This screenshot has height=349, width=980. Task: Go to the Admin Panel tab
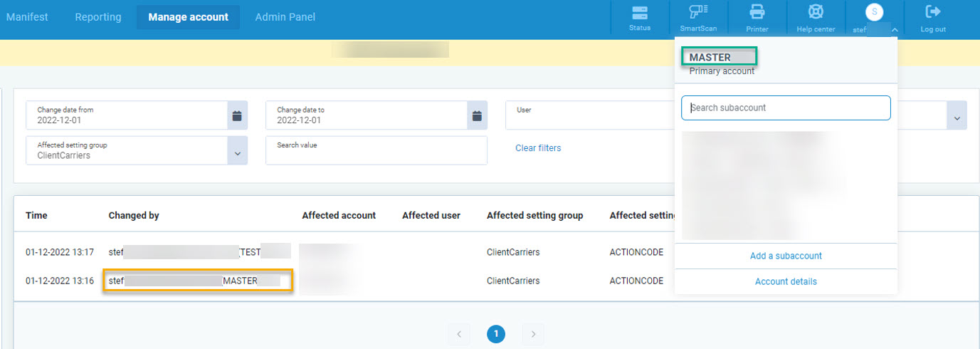tap(285, 17)
